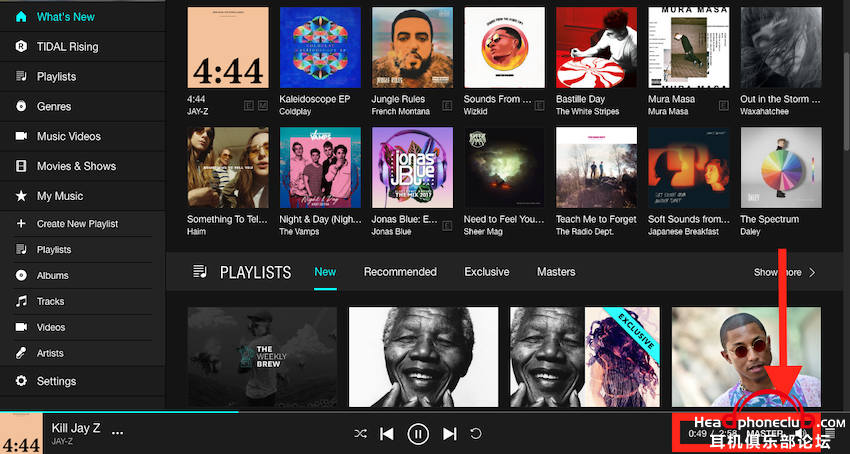The width and height of the screenshot is (850, 454).
Task: Click the My Music Playlists note icon
Action: (21, 250)
